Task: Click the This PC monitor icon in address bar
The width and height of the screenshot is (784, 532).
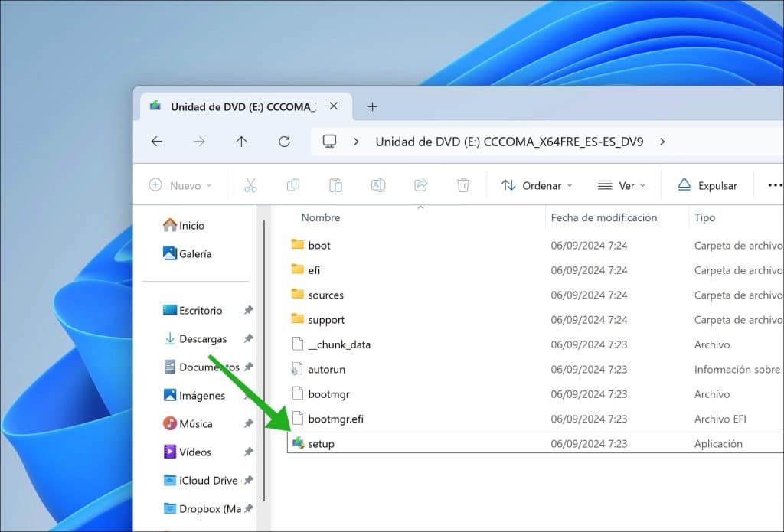Action: click(329, 142)
